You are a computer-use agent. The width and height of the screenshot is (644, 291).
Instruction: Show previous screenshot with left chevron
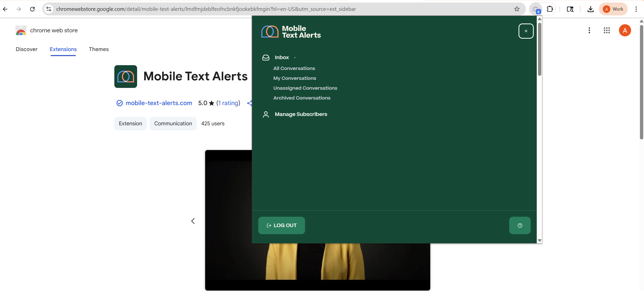[193, 221]
